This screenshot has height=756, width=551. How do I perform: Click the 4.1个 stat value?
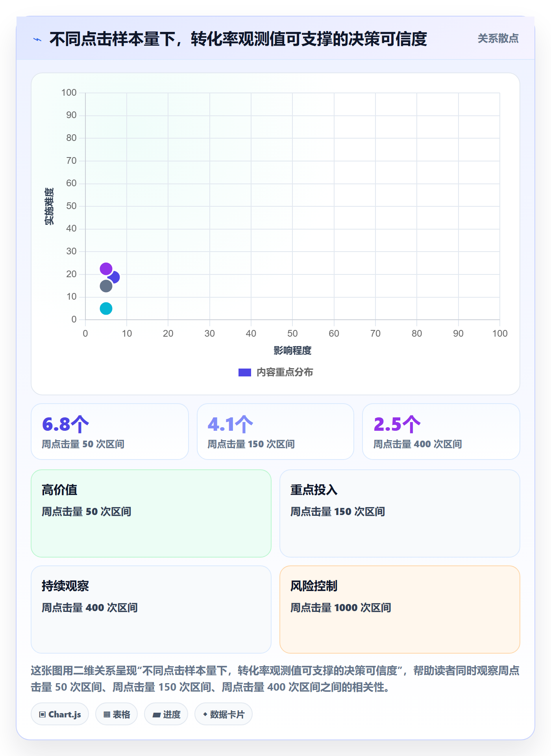(230, 424)
